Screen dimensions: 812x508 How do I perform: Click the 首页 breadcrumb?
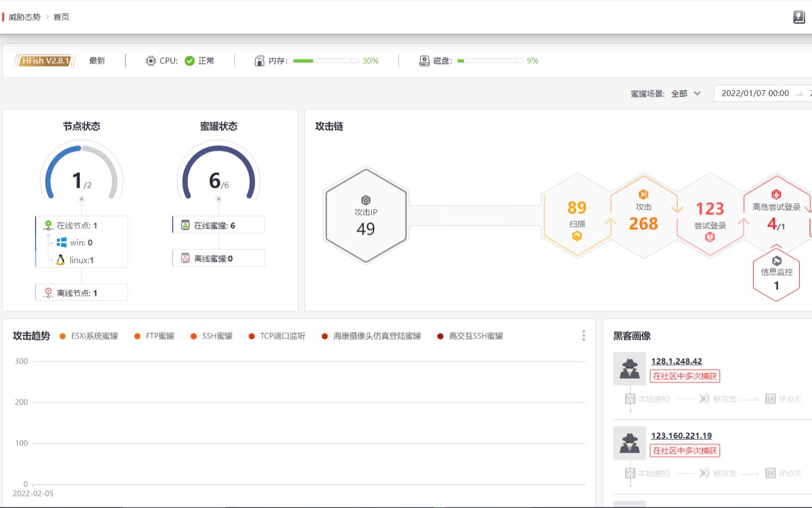pyautogui.click(x=61, y=17)
